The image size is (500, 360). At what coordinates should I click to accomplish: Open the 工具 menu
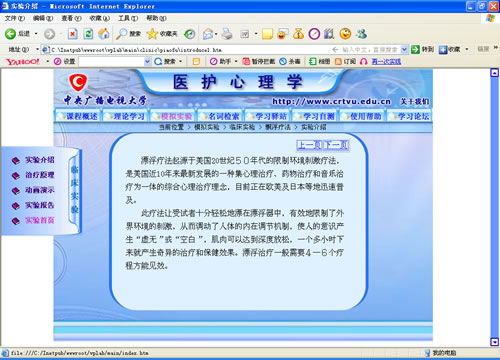128,18
